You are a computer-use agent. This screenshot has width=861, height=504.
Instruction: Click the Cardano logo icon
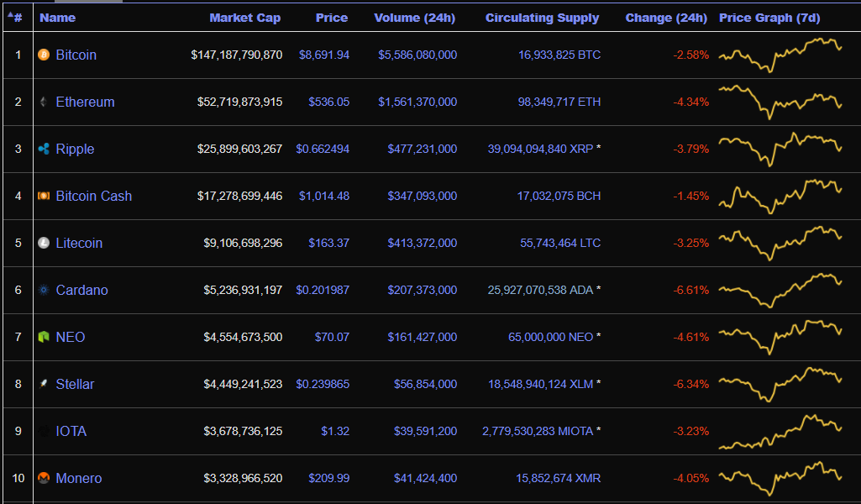44,290
